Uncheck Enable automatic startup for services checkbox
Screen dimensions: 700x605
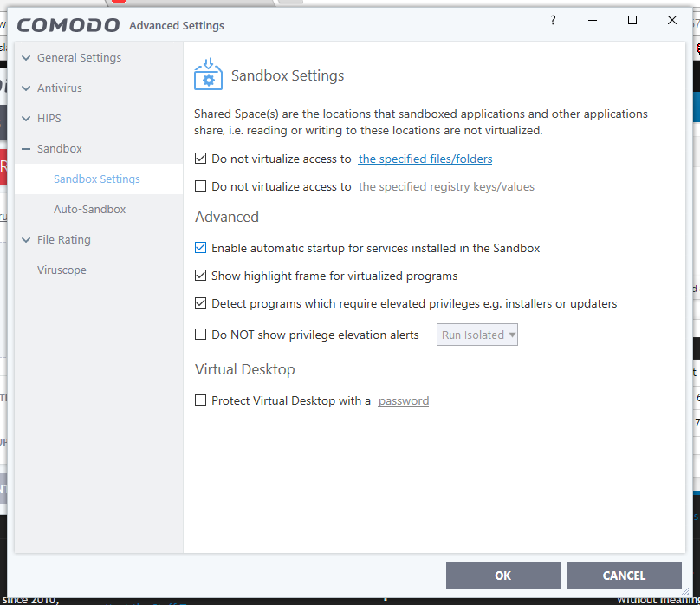[200, 248]
